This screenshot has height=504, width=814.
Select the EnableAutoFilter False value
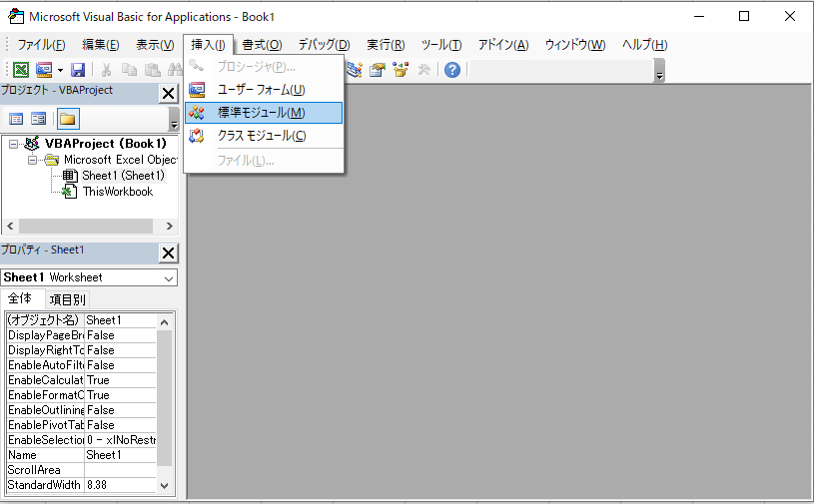click(x=121, y=365)
